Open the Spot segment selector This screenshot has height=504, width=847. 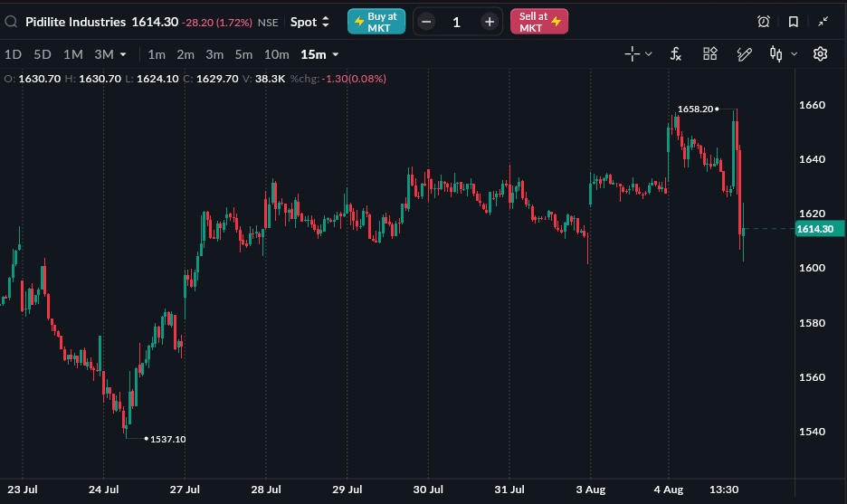click(x=309, y=22)
